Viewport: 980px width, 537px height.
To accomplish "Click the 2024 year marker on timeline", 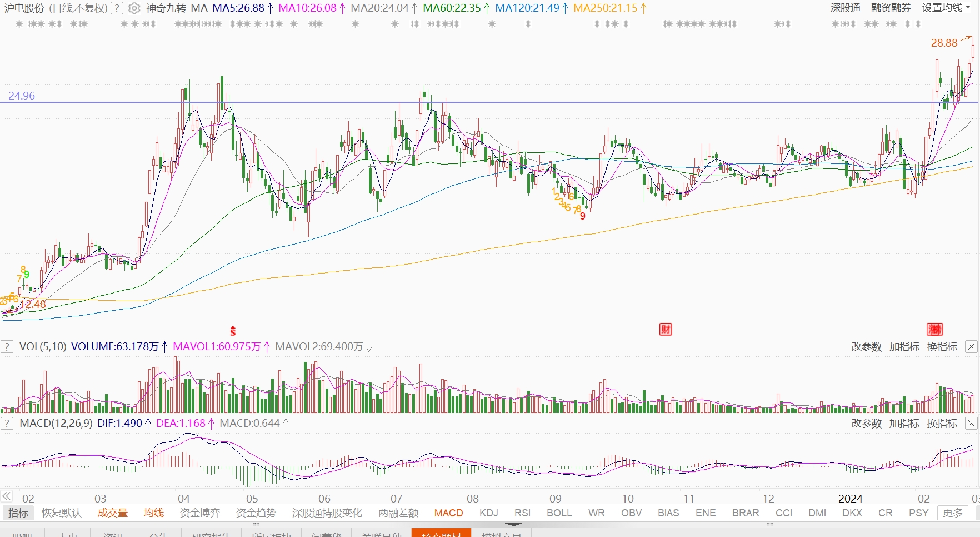I will coord(850,499).
